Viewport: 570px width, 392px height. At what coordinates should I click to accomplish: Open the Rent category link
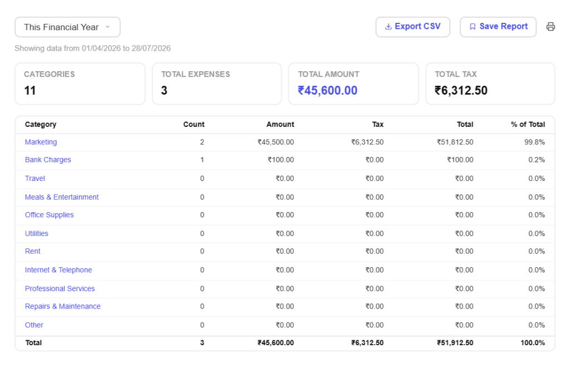pos(32,251)
